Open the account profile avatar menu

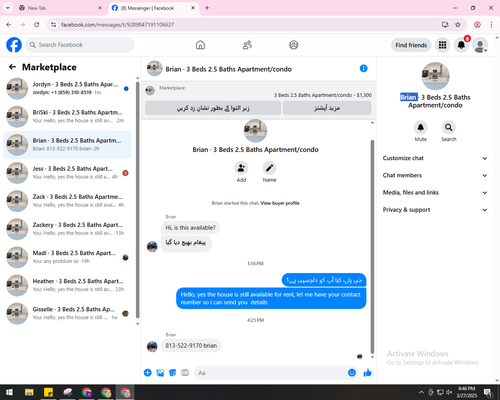point(480,45)
